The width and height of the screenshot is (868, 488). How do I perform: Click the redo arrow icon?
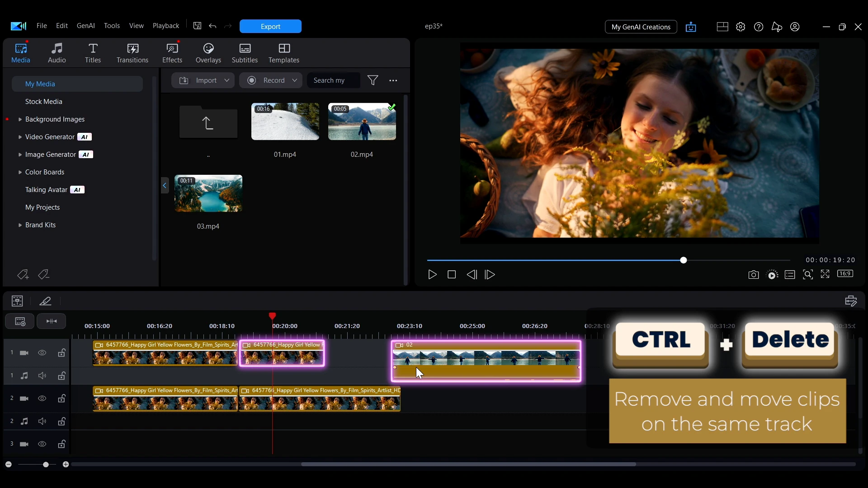click(228, 26)
